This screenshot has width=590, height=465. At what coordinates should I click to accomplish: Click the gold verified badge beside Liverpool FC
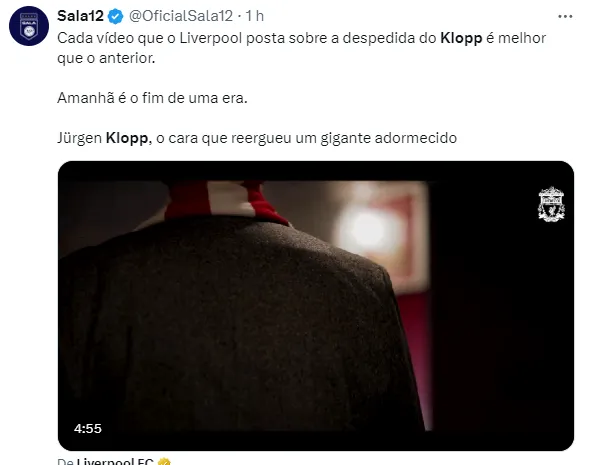[x=164, y=462]
